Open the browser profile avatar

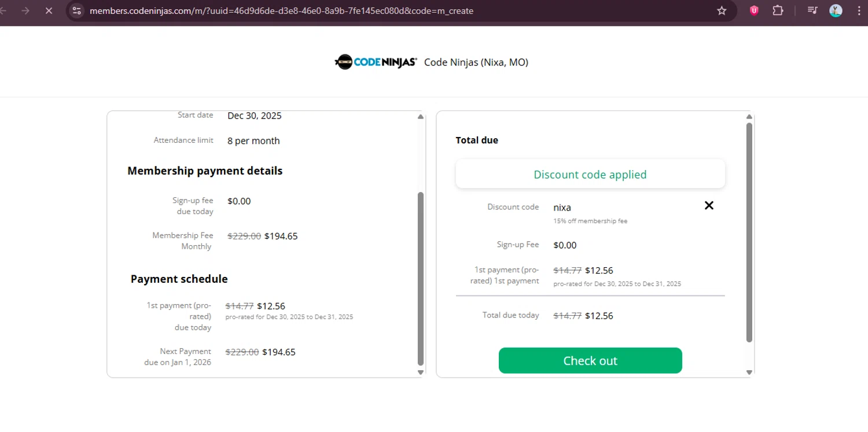(x=836, y=10)
